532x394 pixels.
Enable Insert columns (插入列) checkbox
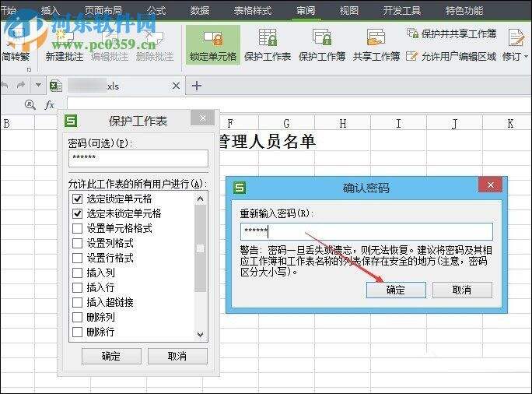78,273
